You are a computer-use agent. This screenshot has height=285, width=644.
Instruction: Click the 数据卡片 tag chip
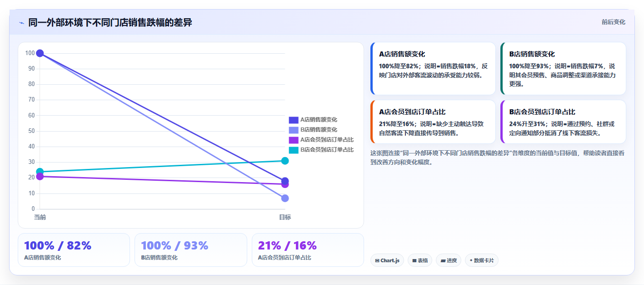click(481, 260)
